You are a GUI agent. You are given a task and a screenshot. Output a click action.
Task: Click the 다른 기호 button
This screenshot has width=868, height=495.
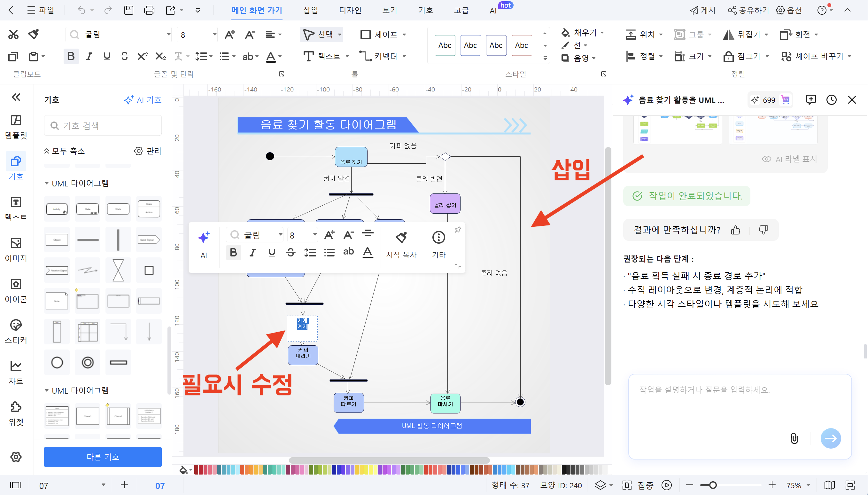[103, 457]
